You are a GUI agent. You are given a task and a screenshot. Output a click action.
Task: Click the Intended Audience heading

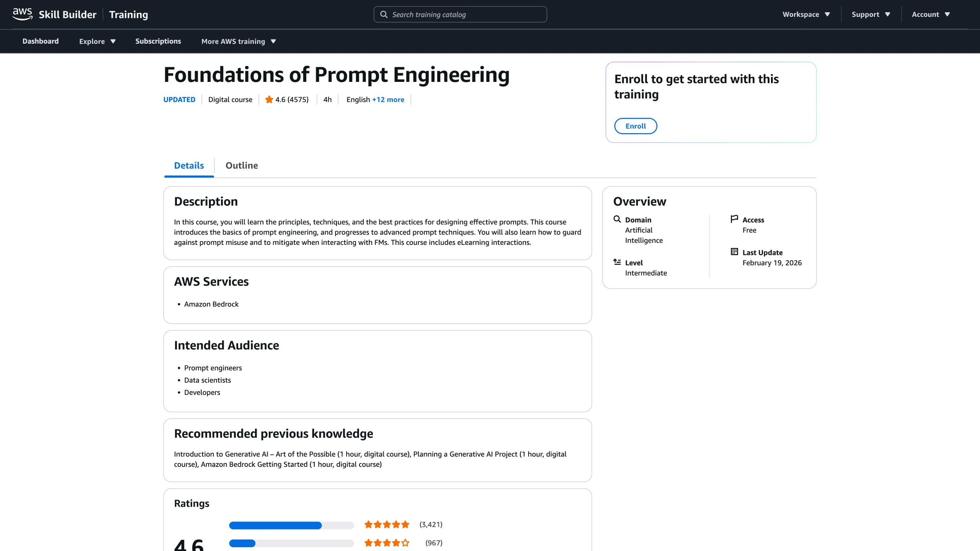227,346
